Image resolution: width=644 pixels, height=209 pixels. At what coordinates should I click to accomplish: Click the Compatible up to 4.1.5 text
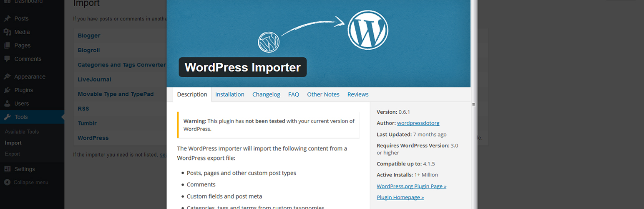pos(406,163)
